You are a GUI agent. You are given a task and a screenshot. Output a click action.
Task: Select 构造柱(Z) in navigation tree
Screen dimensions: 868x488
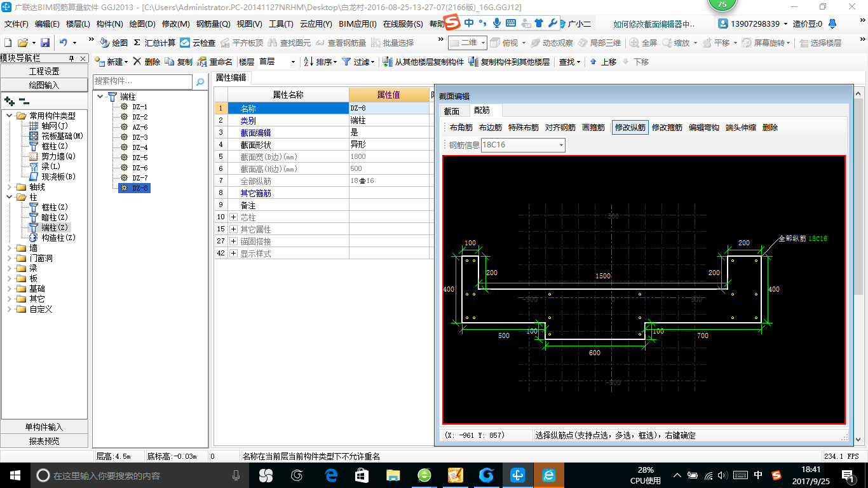tap(58, 238)
